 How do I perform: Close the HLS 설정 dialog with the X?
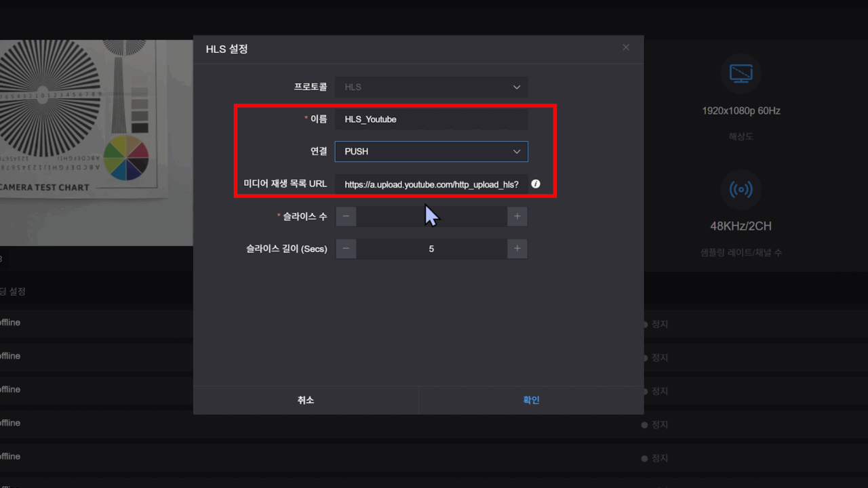625,47
